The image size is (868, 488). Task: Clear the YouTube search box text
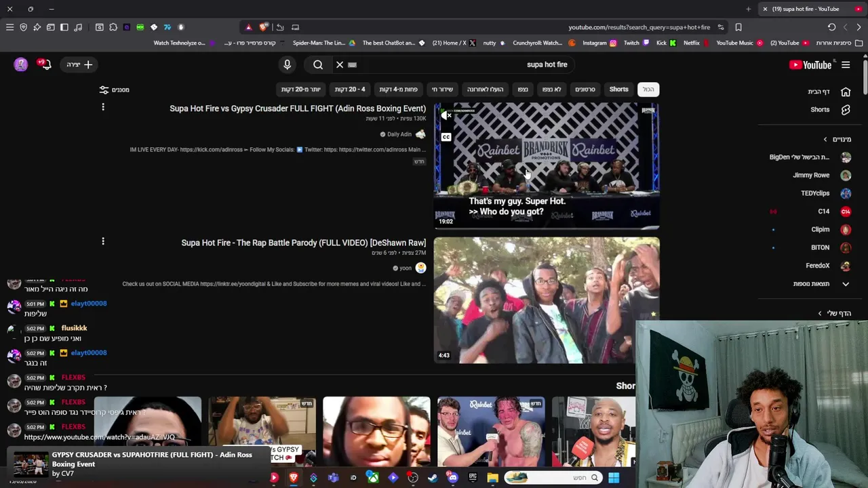click(340, 64)
